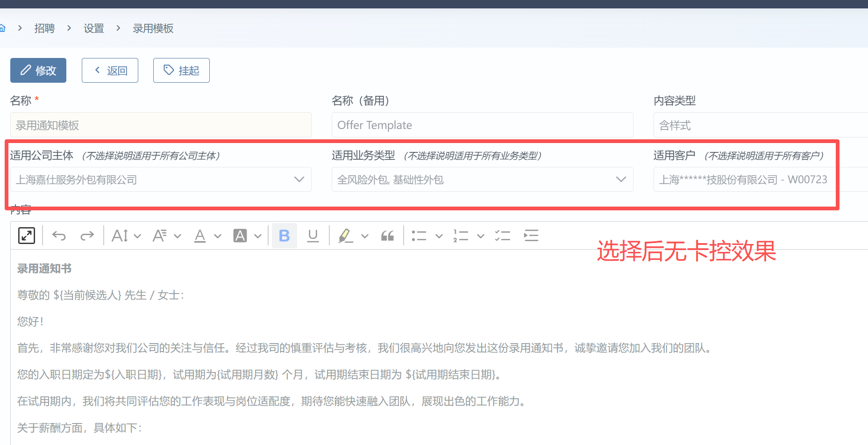Insert a block quote
868x445 pixels.
click(x=387, y=236)
